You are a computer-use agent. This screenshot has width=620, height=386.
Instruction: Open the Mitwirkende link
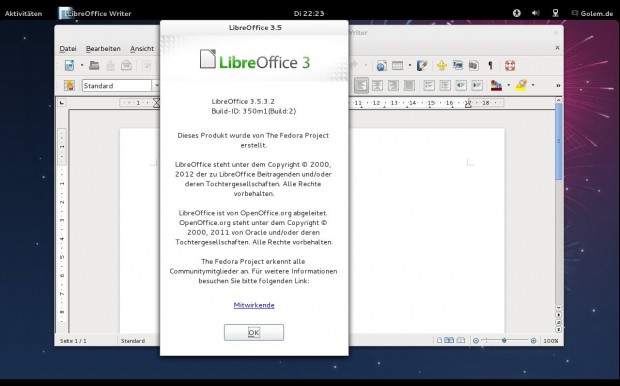click(254, 305)
